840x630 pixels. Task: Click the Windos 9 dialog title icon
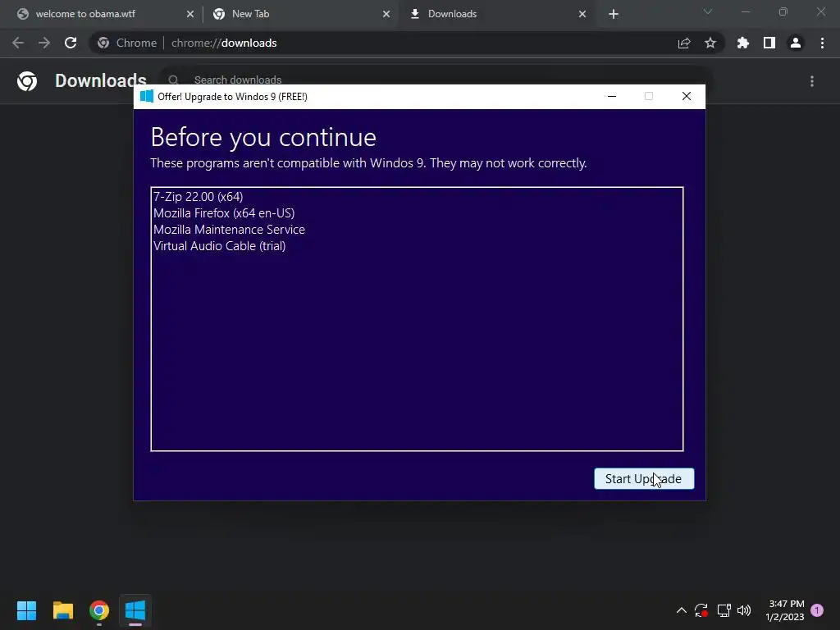click(146, 97)
